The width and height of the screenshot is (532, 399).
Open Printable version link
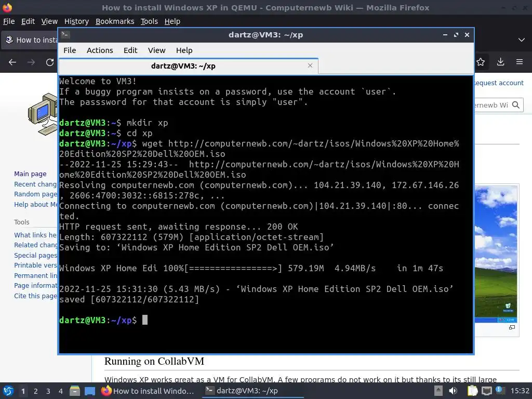35,265
